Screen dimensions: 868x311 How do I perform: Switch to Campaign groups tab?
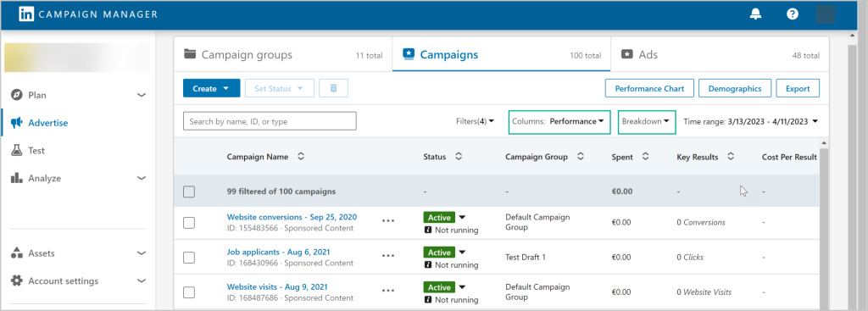point(283,54)
